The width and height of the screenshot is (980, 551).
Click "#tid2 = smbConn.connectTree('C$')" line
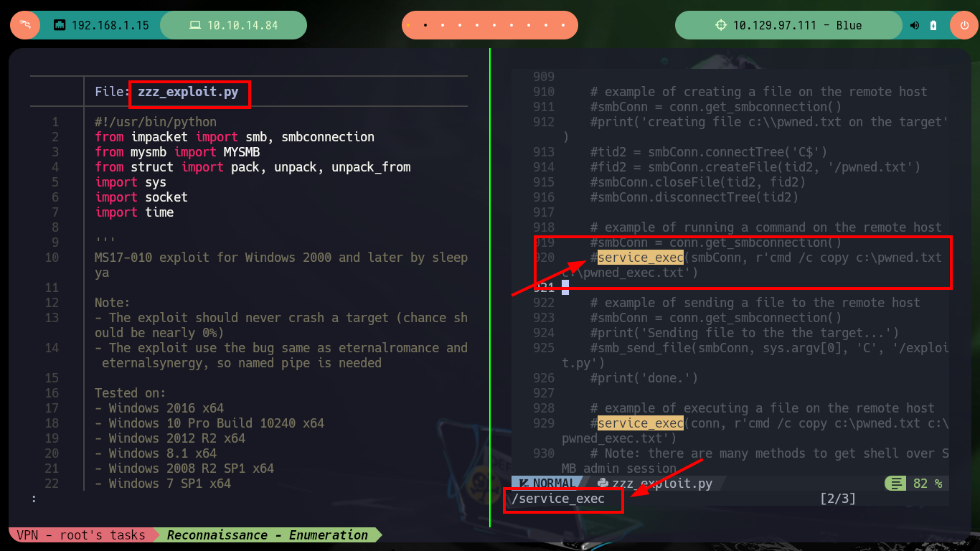pyautogui.click(x=709, y=152)
